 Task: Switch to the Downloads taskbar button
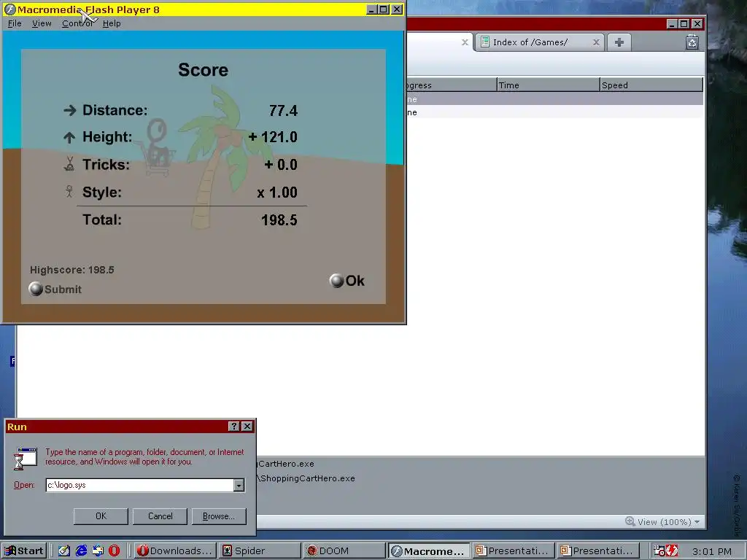(x=175, y=551)
